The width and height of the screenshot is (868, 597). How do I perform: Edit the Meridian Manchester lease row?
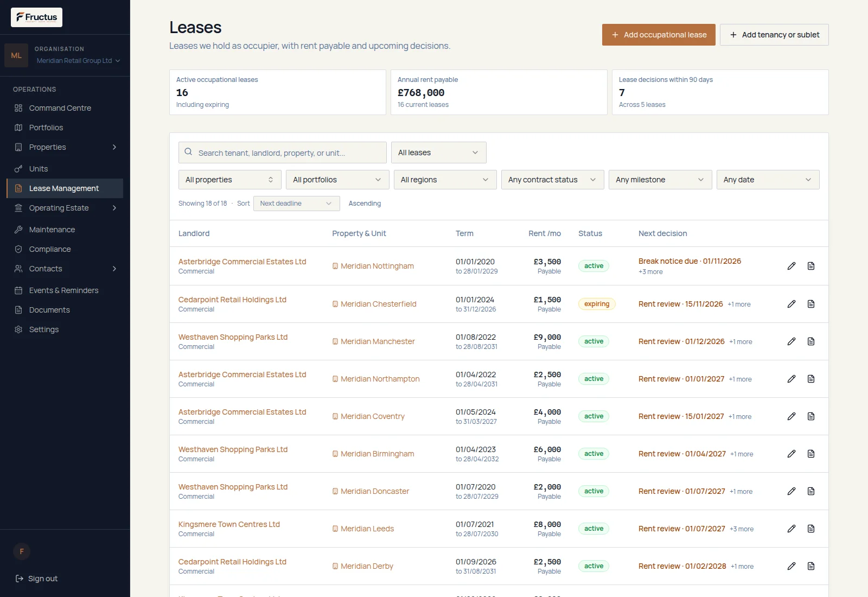[792, 341]
